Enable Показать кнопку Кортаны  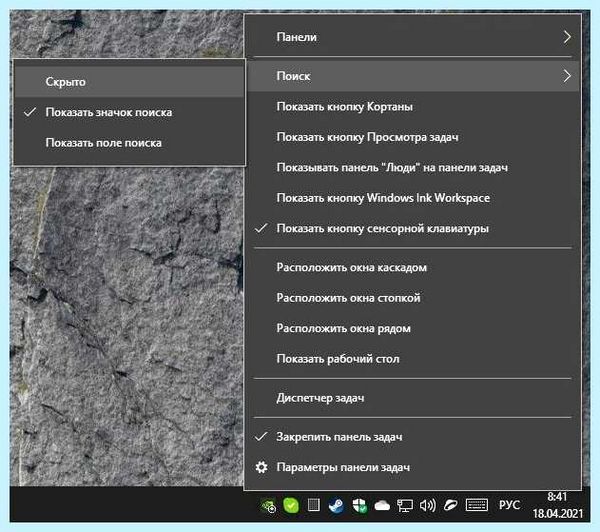[413, 106]
